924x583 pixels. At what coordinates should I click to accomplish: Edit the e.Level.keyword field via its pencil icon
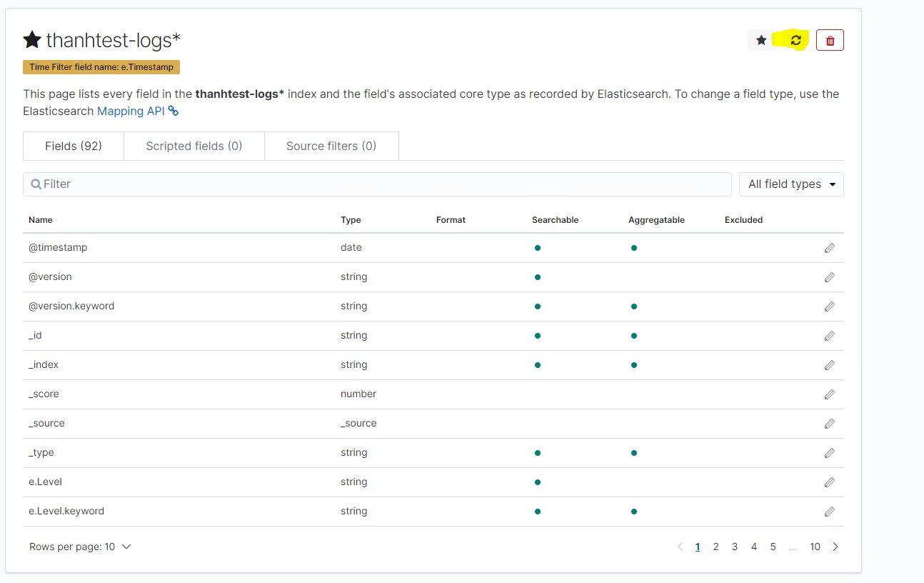click(x=829, y=511)
